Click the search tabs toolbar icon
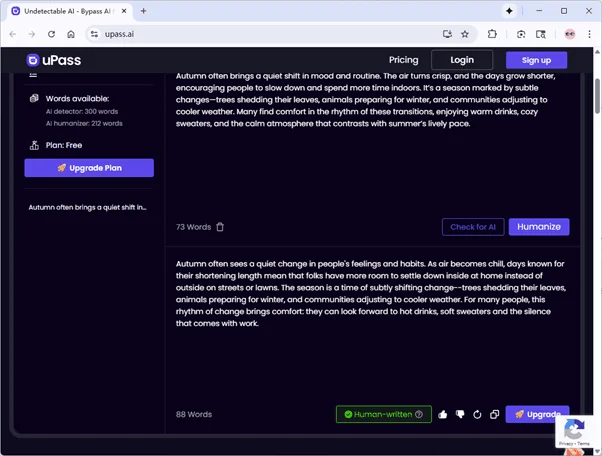 pyautogui.click(x=541, y=34)
